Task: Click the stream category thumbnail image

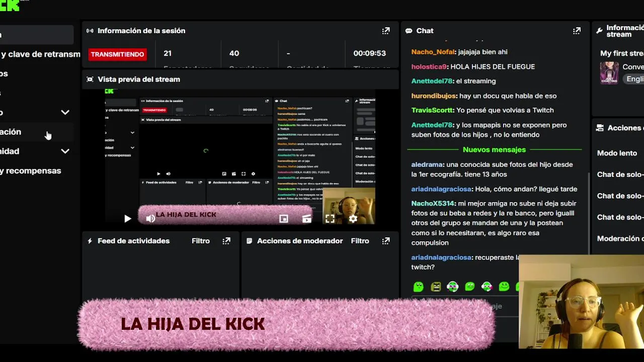Action: (609, 73)
